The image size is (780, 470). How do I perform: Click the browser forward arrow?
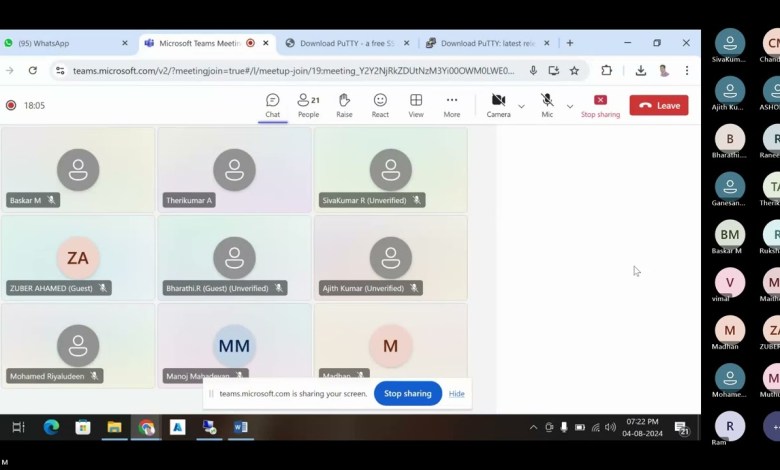coord(9,71)
